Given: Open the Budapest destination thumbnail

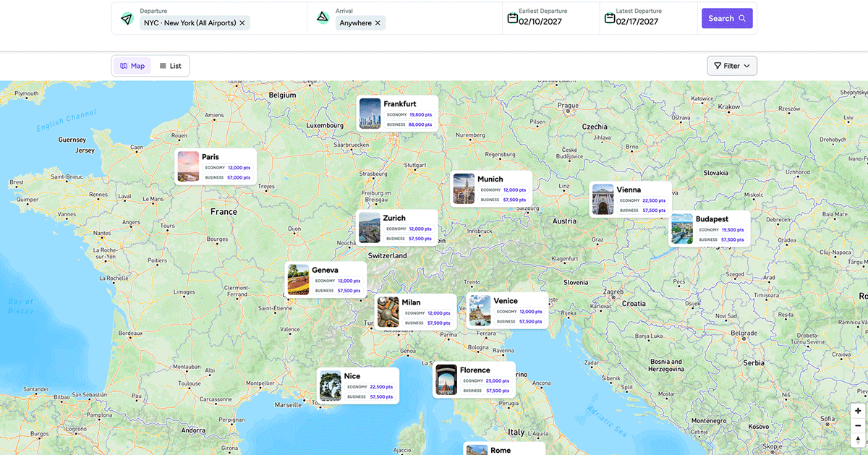Looking at the screenshot, I should pyautogui.click(x=682, y=229).
